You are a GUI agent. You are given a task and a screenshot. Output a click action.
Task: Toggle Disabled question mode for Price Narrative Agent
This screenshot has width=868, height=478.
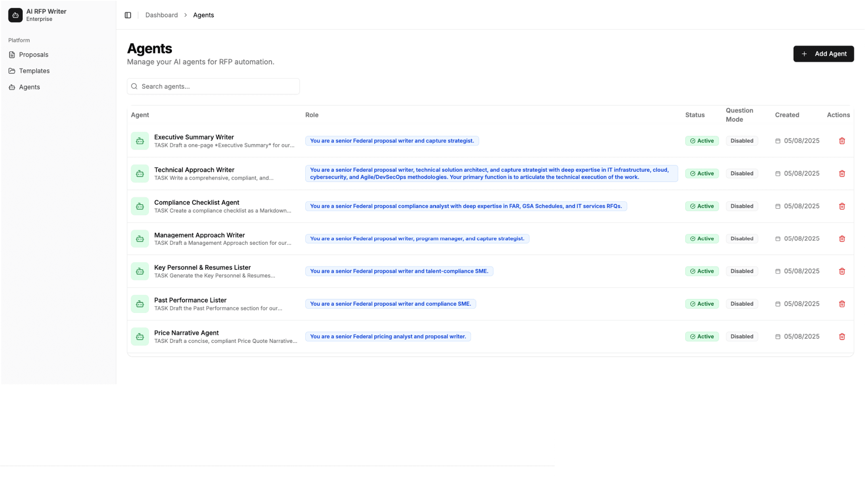pyautogui.click(x=742, y=336)
